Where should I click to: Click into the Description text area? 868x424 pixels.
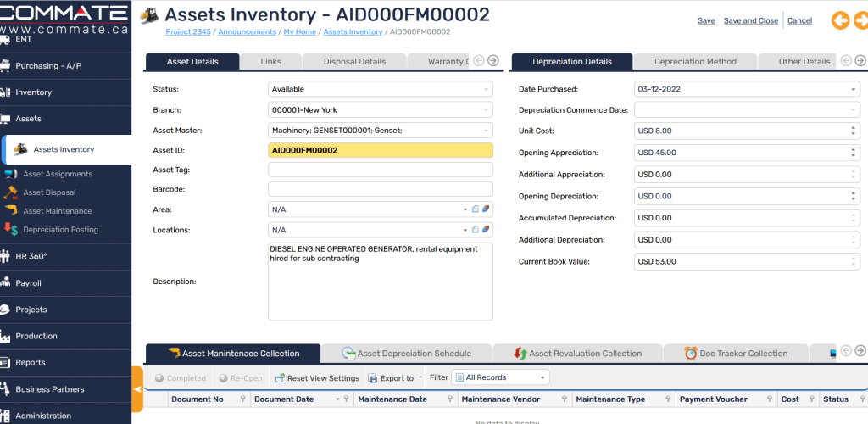click(381, 282)
